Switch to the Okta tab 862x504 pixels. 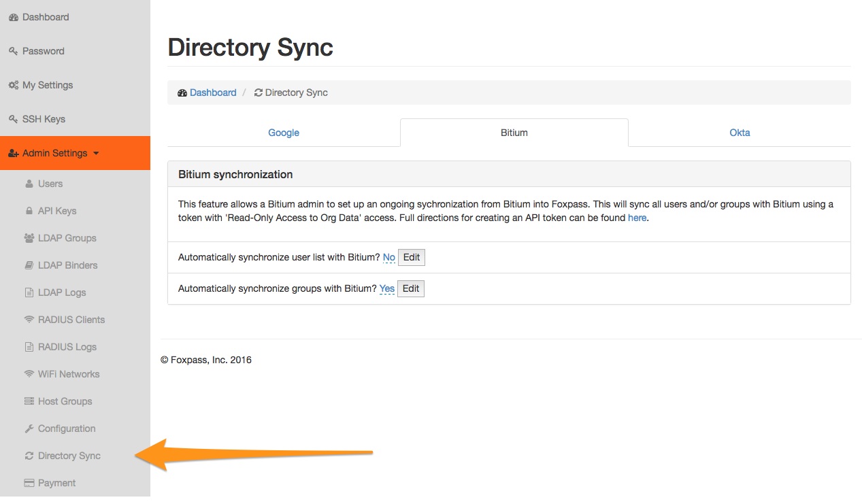click(739, 132)
